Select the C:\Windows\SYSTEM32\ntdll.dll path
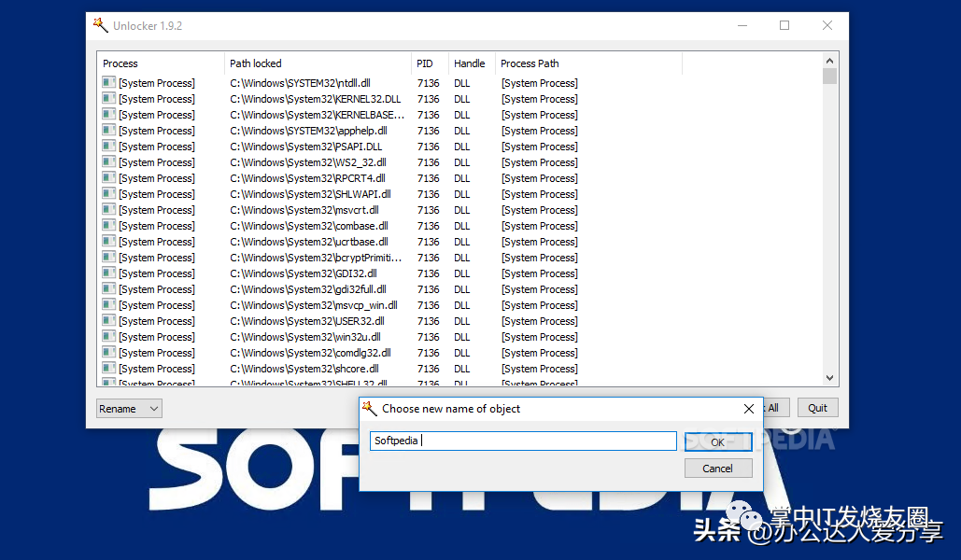Viewport: 961px width, 560px height. [301, 83]
